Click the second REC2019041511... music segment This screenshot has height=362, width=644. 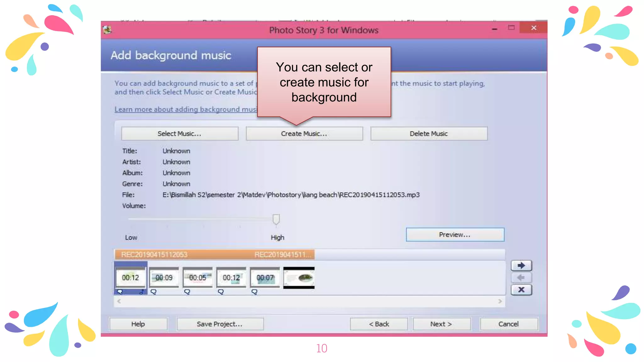coord(283,255)
